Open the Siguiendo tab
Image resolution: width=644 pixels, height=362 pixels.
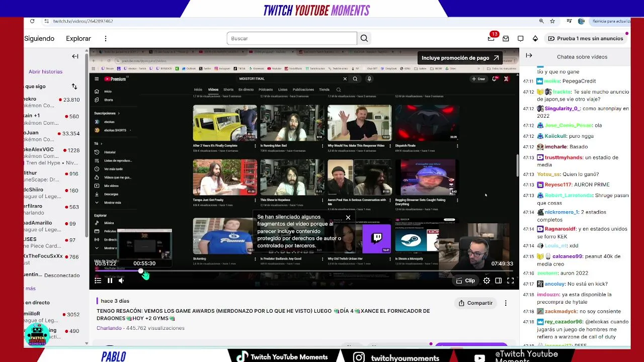[x=39, y=38]
